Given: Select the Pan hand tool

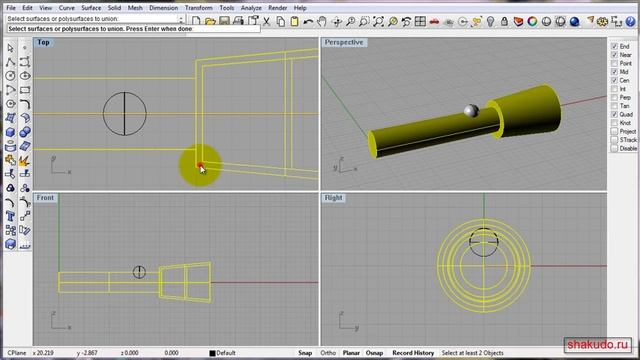Looking at the screenshot, I should 322,21.
